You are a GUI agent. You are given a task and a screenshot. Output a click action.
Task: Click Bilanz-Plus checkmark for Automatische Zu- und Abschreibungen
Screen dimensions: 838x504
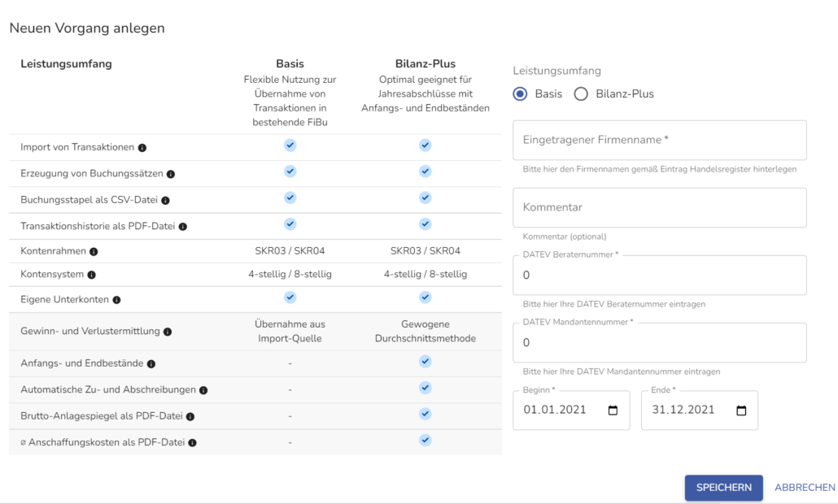coord(425,388)
